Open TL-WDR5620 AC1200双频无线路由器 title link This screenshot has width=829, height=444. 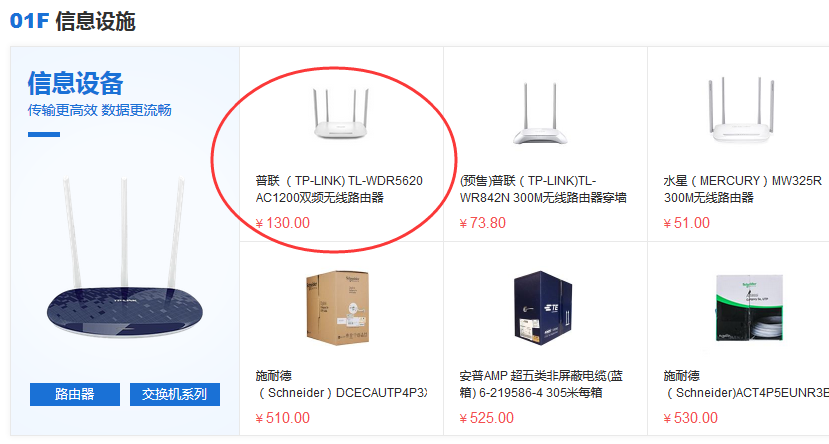339,189
